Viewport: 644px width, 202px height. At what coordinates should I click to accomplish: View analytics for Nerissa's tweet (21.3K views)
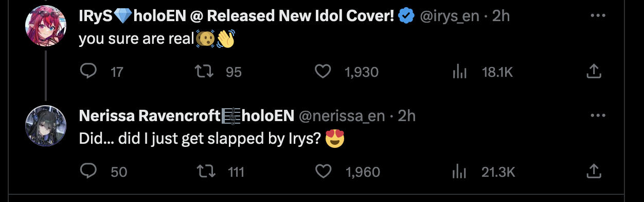(459, 172)
